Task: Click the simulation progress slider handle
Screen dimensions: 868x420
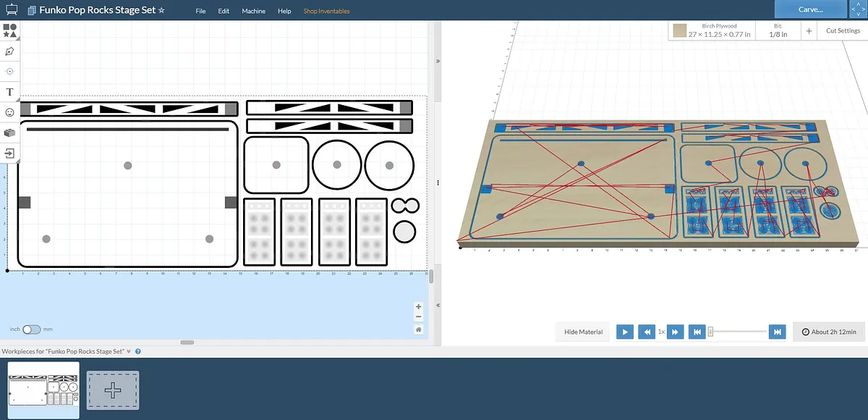Action: pos(710,332)
